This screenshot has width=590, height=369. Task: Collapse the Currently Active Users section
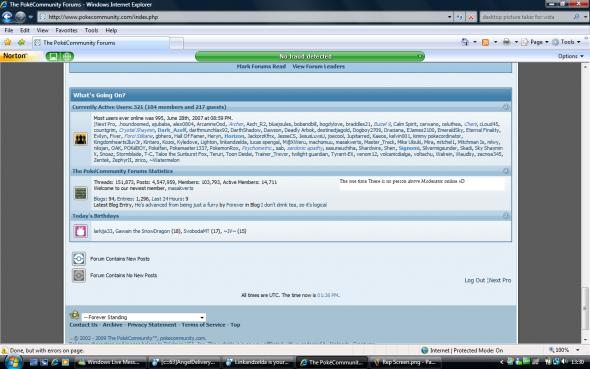(506, 107)
